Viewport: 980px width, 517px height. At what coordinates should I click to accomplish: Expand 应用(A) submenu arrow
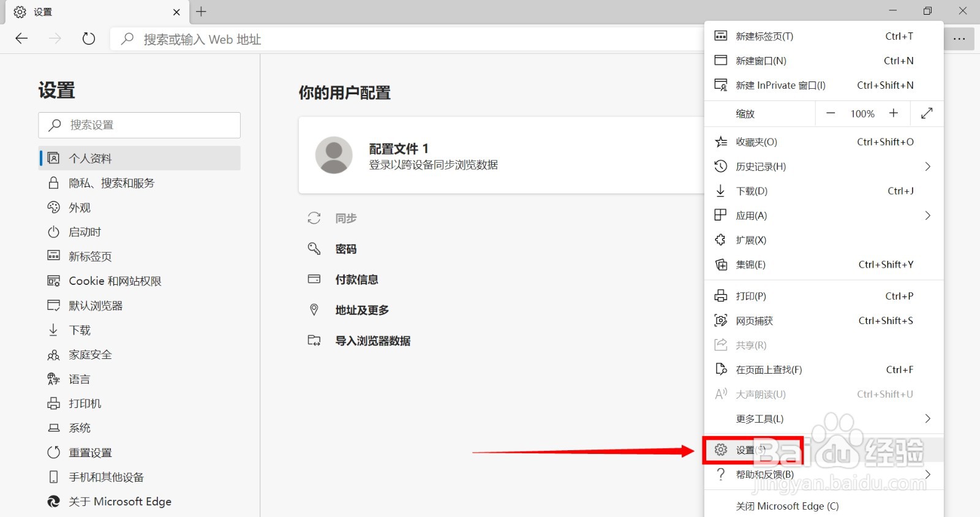[x=927, y=215]
